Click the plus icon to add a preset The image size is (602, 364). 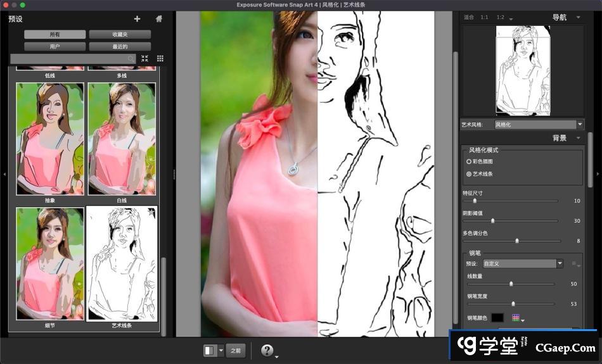(x=137, y=19)
